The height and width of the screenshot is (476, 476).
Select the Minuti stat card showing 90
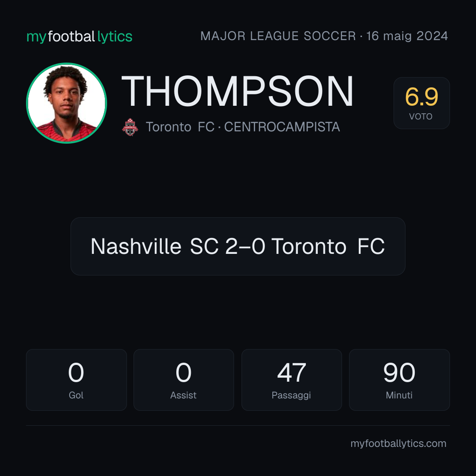click(399, 380)
